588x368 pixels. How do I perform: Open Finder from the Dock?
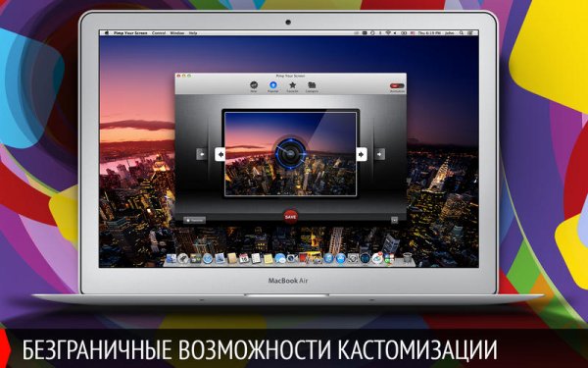coord(171,258)
